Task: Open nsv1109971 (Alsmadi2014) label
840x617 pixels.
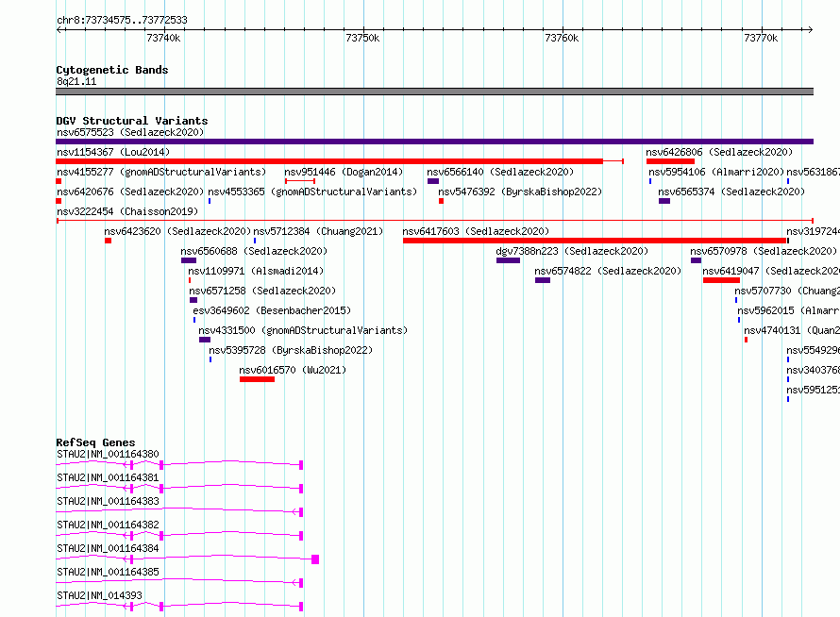Action: tap(256, 271)
